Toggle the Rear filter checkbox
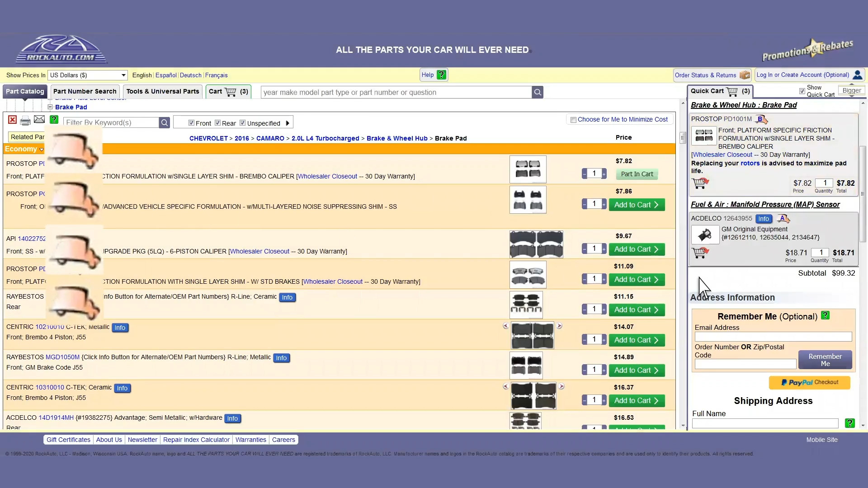 click(217, 123)
